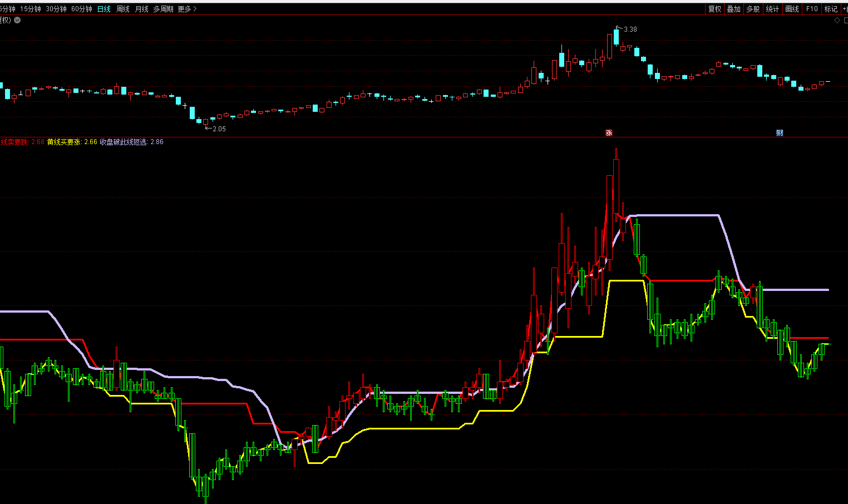Open the 标记 marking tool
This screenshot has height=504, width=848.
pyautogui.click(x=831, y=9)
